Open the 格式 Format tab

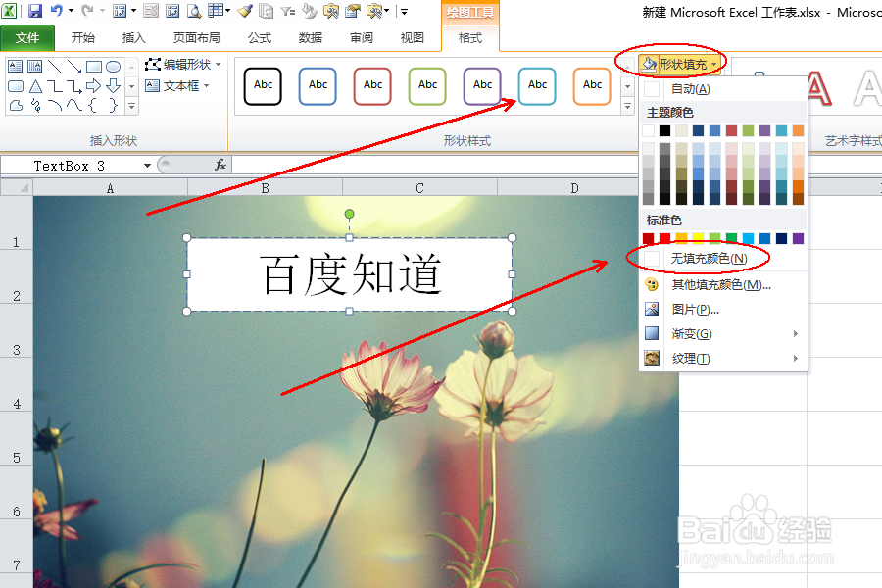click(470, 37)
